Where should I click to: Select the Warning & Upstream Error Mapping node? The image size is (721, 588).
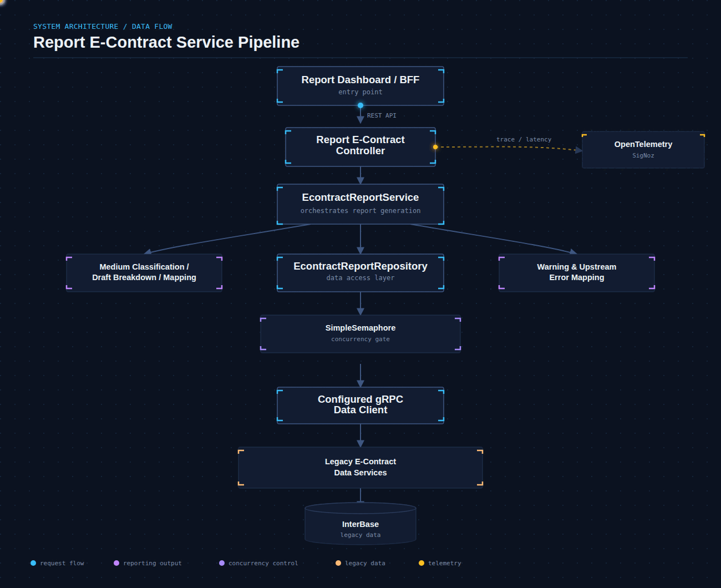point(577,273)
